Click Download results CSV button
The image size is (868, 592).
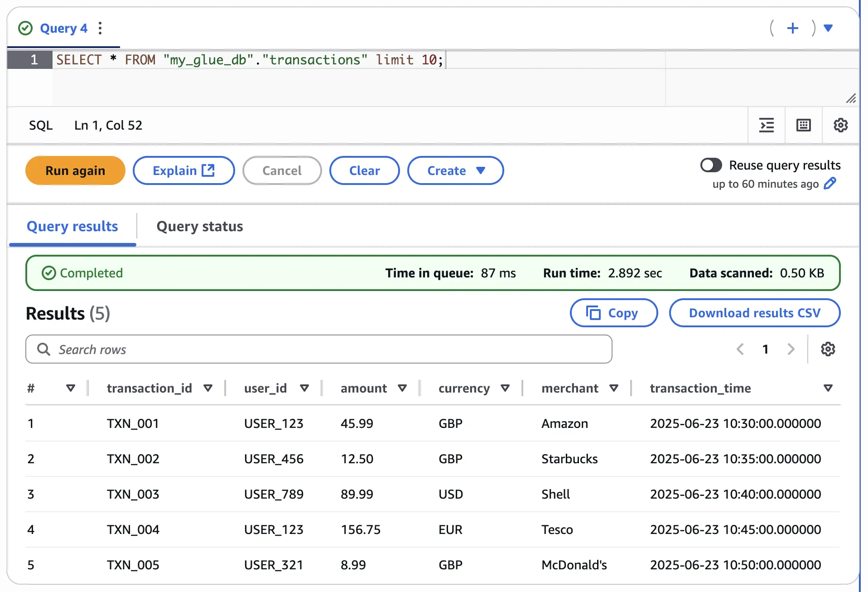point(754,313)
